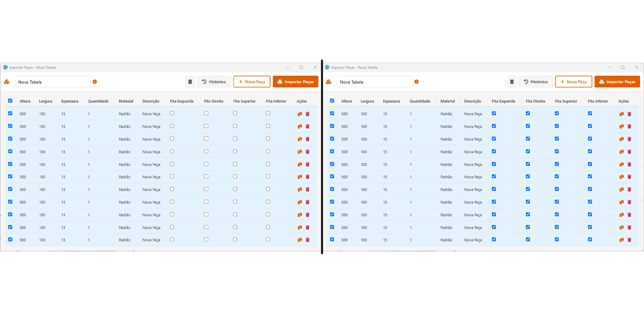Click the Material column header in right window

pos(447,101)
